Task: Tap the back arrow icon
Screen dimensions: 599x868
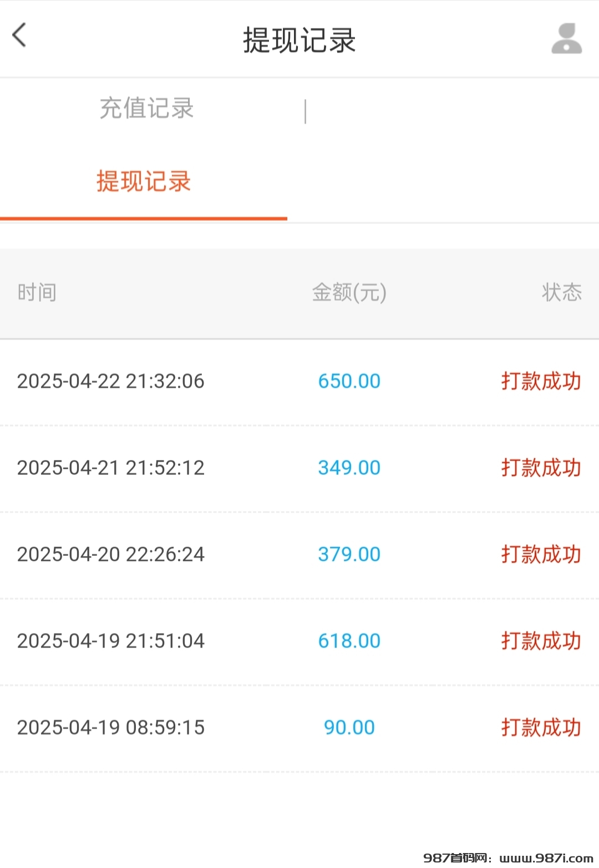Action: (19, 35)
